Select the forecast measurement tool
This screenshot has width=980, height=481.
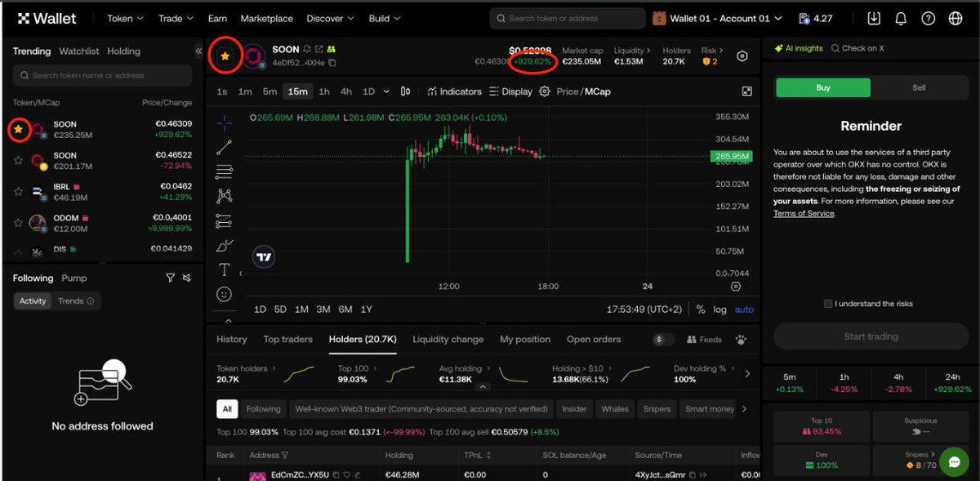(224, 220)
